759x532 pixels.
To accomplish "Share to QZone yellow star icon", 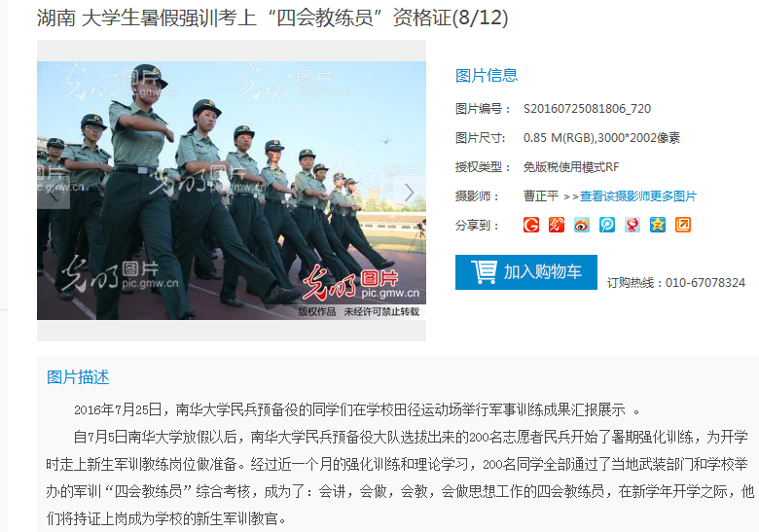I will pos(658,225).
